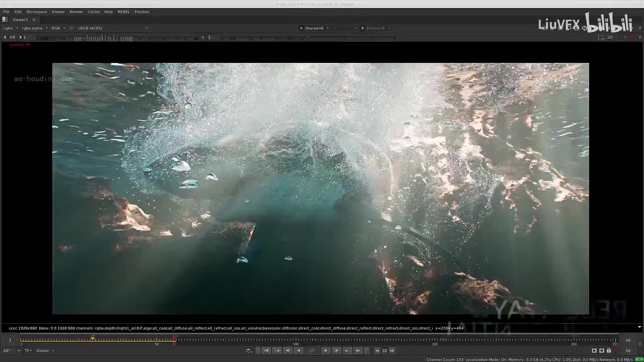Open the rgba channel layer dropdown

pos(9,28)
